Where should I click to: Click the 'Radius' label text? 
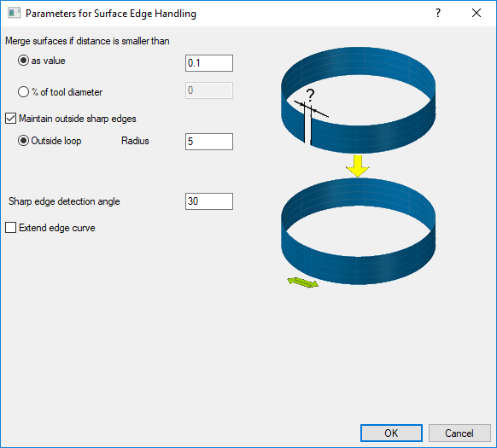click(x=135, y=141)
